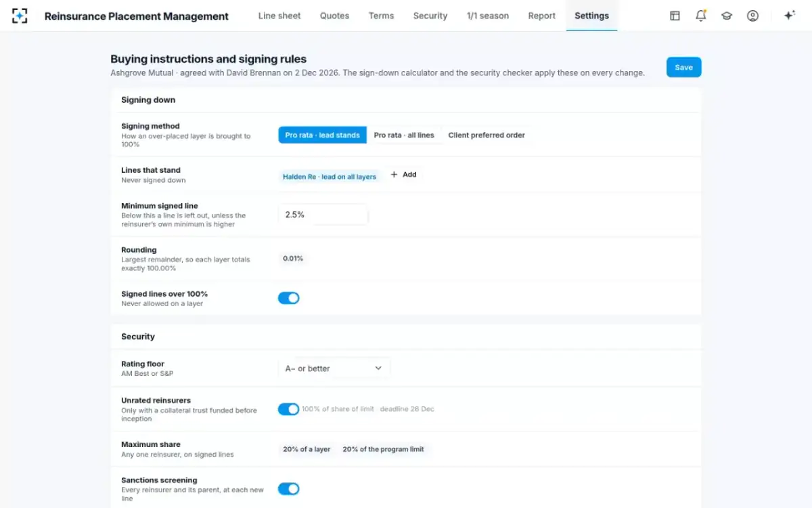Viewport: 812px width, 508px height.
Task: Click the Halden Re lead chip
Action: tap(330, 177)
